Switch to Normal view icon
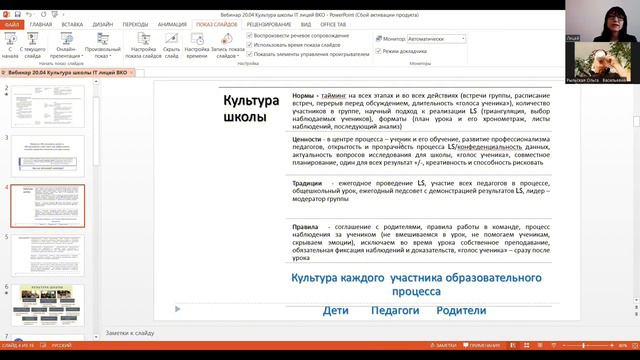The width and height of the screenshot is (640, 360). (x=513, y=345)
